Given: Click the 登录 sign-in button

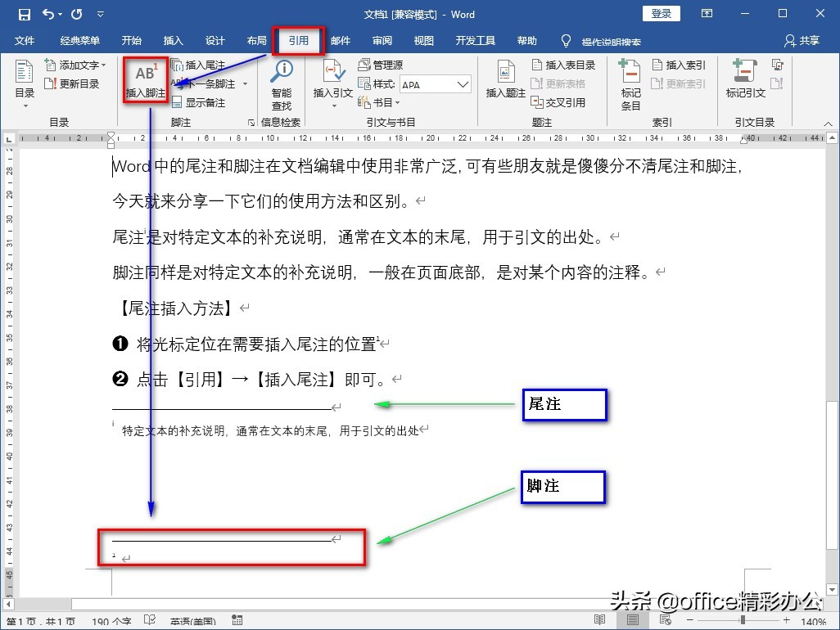Looking at the screenshot, I should click(x=661, y=14).
